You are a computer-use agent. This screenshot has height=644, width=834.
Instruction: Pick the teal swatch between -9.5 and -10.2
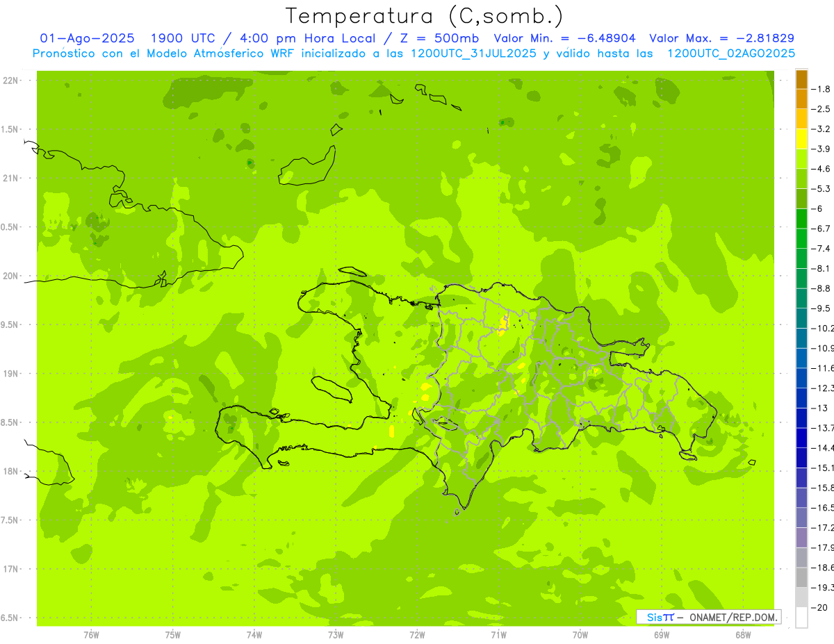[801, 319]
